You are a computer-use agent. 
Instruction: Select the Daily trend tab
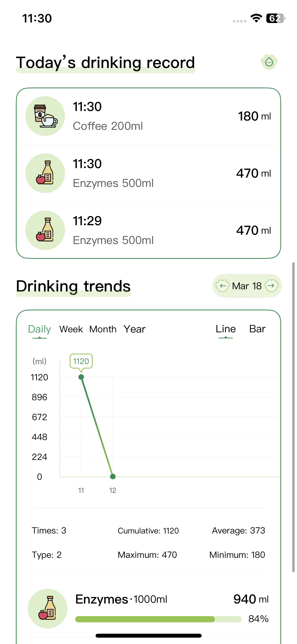(x=40, y=329)
